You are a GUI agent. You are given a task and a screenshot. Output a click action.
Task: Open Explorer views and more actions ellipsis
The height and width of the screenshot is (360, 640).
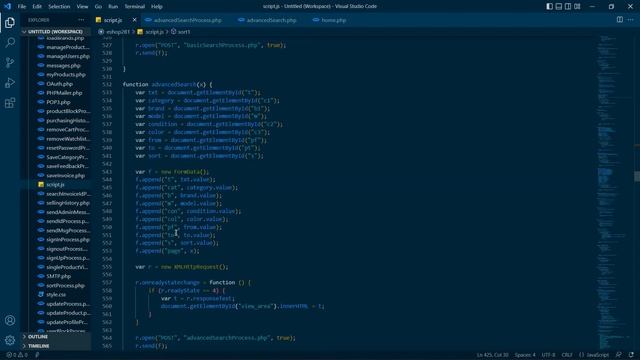(x=81, y=20)
